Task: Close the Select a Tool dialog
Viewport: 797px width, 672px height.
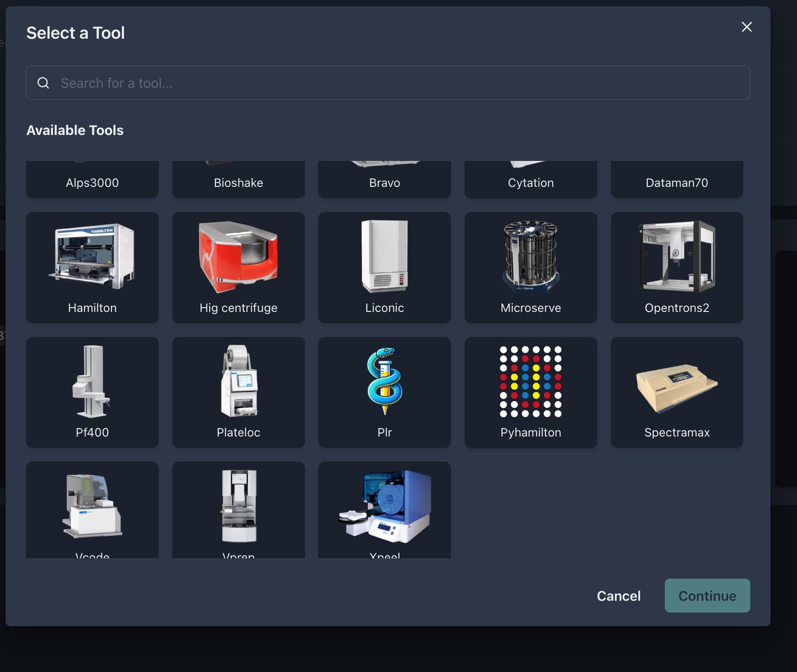Action: [746, 27]
